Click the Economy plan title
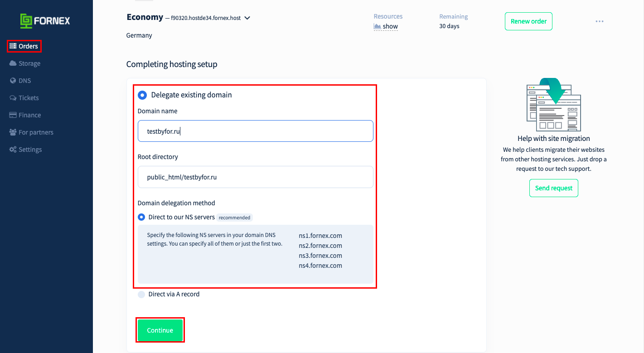 [x=145, y=17]
